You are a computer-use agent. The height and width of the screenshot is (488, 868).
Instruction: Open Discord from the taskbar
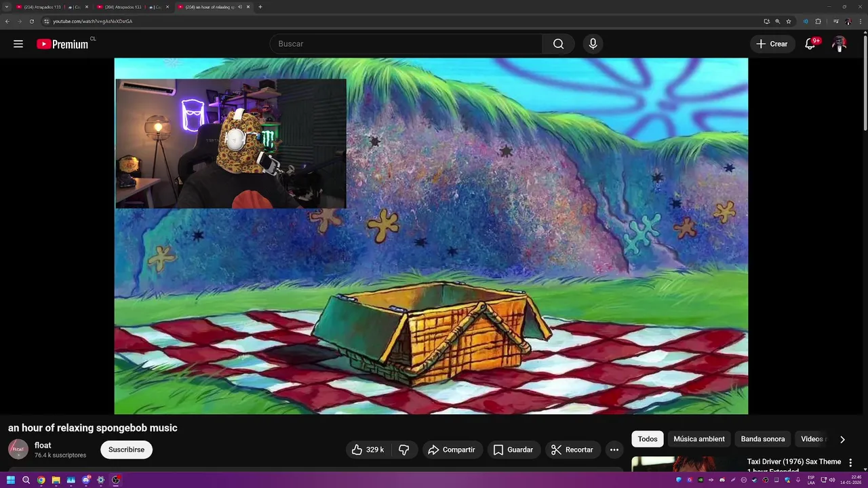86,480
